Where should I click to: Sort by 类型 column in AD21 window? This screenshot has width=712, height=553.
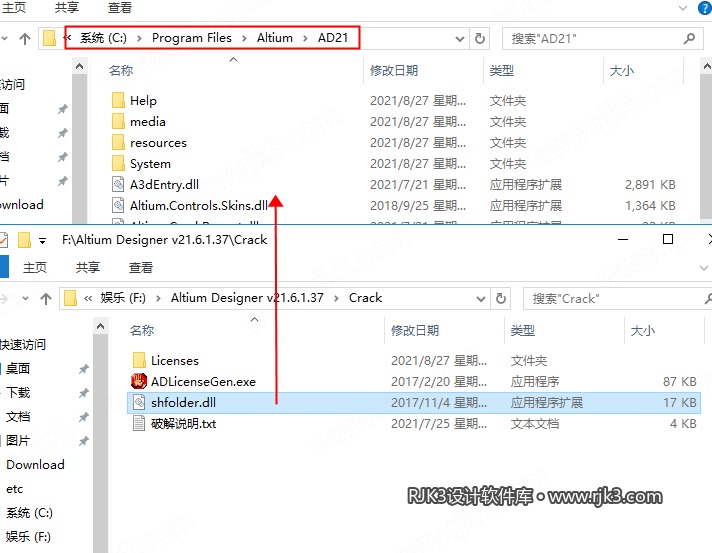(502, 70)
